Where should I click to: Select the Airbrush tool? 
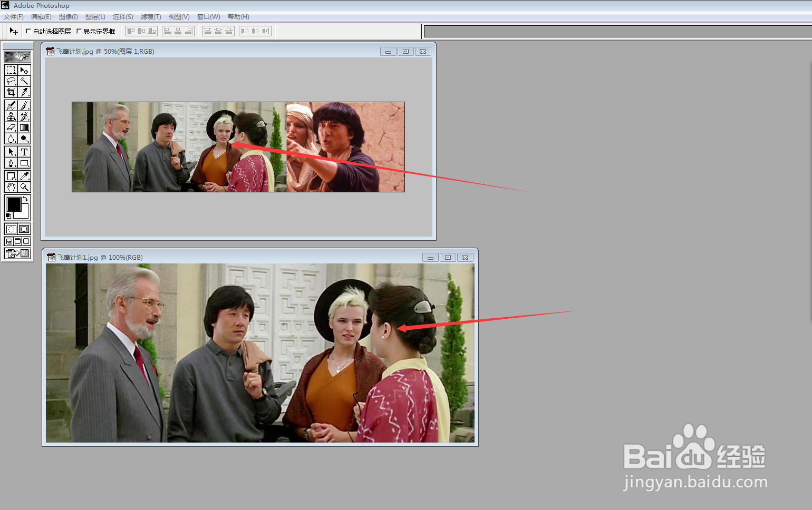(11, 105)
